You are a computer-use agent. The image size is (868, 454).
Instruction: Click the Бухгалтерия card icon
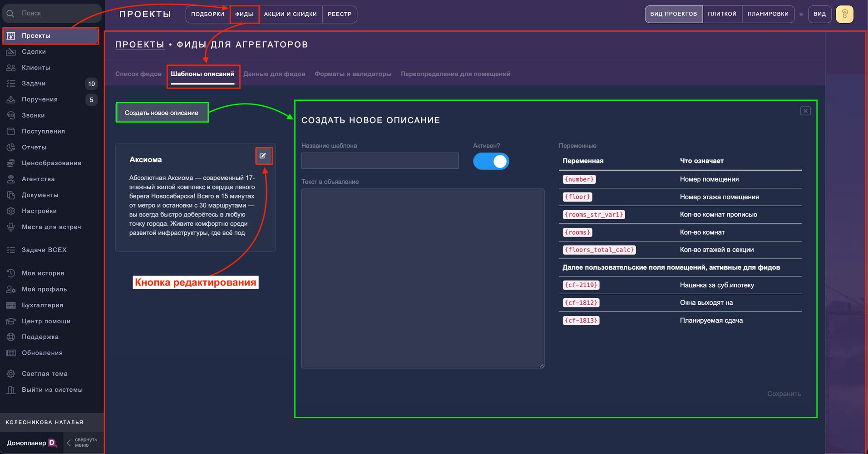coord(11,305)
